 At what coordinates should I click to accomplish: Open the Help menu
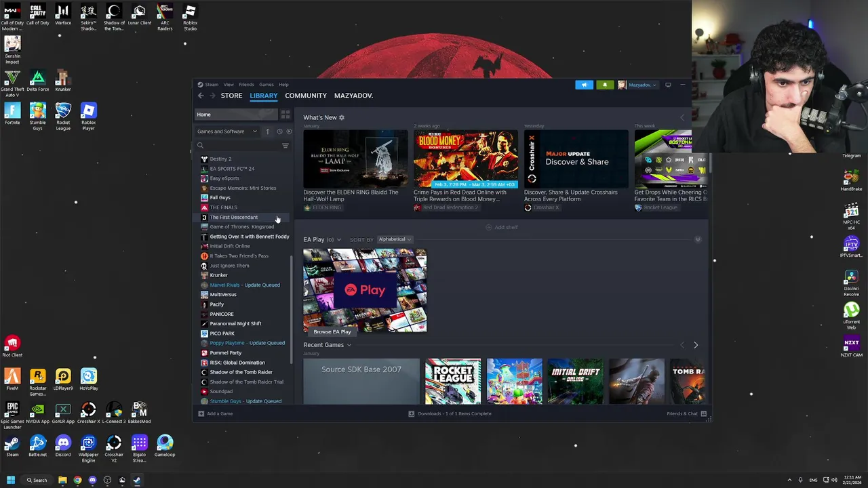(283, 85)
